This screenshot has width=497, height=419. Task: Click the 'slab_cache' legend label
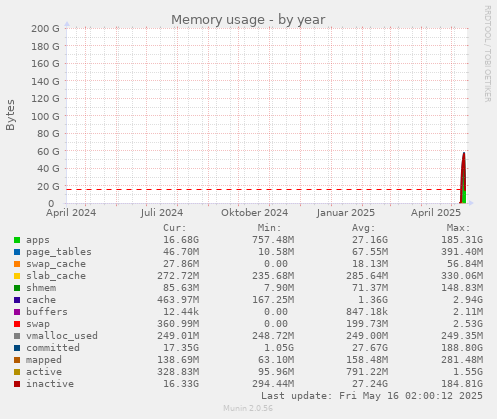(x=56, y=276)
